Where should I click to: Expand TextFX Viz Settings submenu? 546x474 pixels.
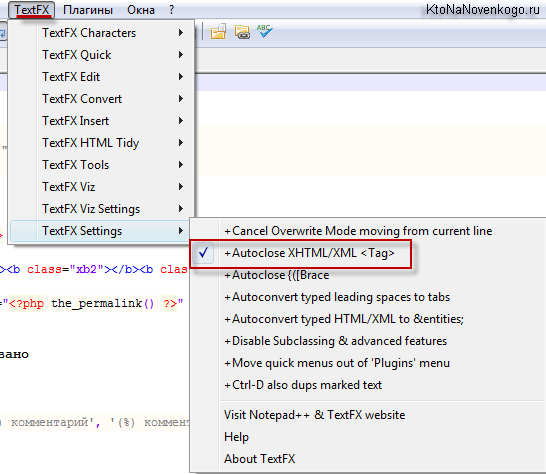(x=101, y=209)
